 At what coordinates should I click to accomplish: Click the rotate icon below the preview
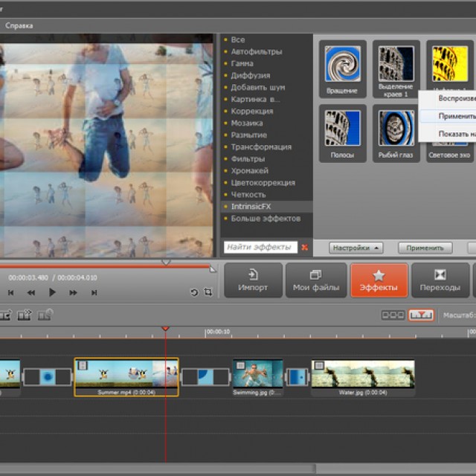194,292
